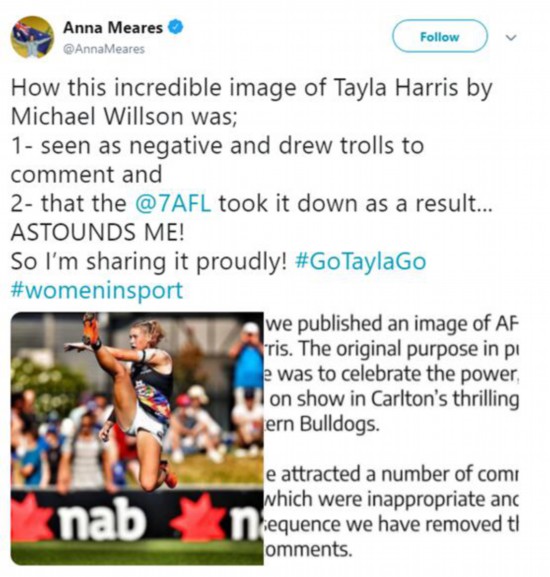Click the 'Western Bulldogs' statement text
Screen dimensions: 550x577
pyautogui.click(x=322, y=424)
